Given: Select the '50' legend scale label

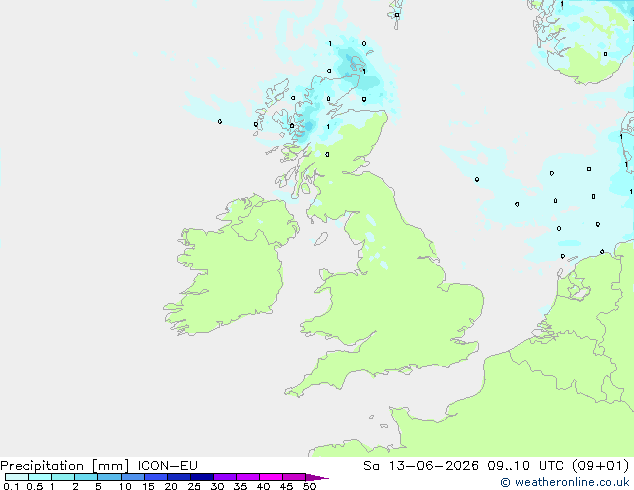Looking at the screenshot, I should coord(309,486).
